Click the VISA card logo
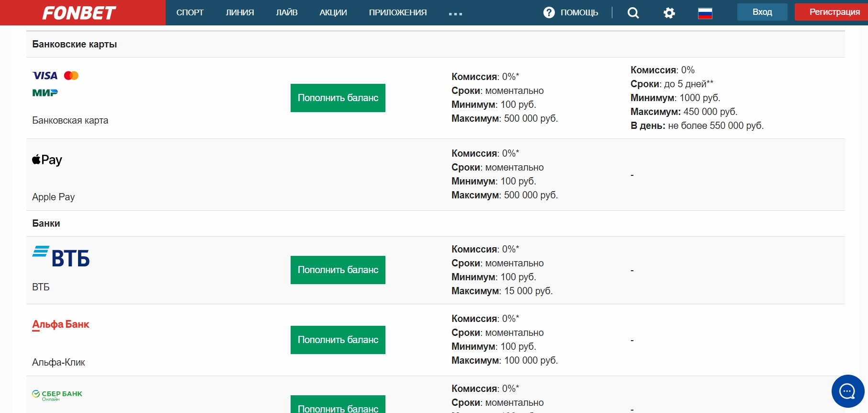This screenshot has height=413, width=868. (x=45, y=76)
